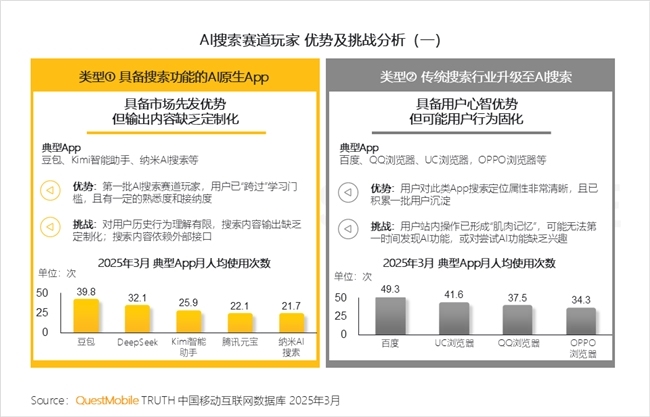Click the gray arrow icon beside 优势 in right panel
650x417 pixels.
tap(348, 193)
